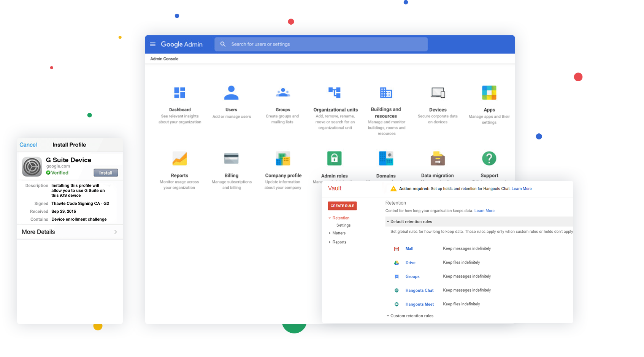Collapse the Retention tree item
Screen dimensions: 644x357
coord(330,218)
